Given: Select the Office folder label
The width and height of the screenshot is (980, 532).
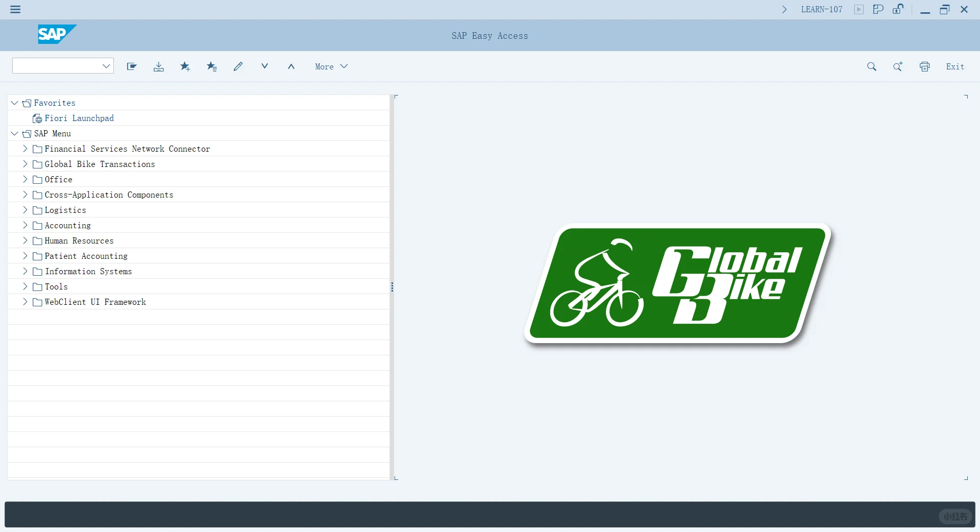Looking at the screenshot, I should (x=58, y=179).
